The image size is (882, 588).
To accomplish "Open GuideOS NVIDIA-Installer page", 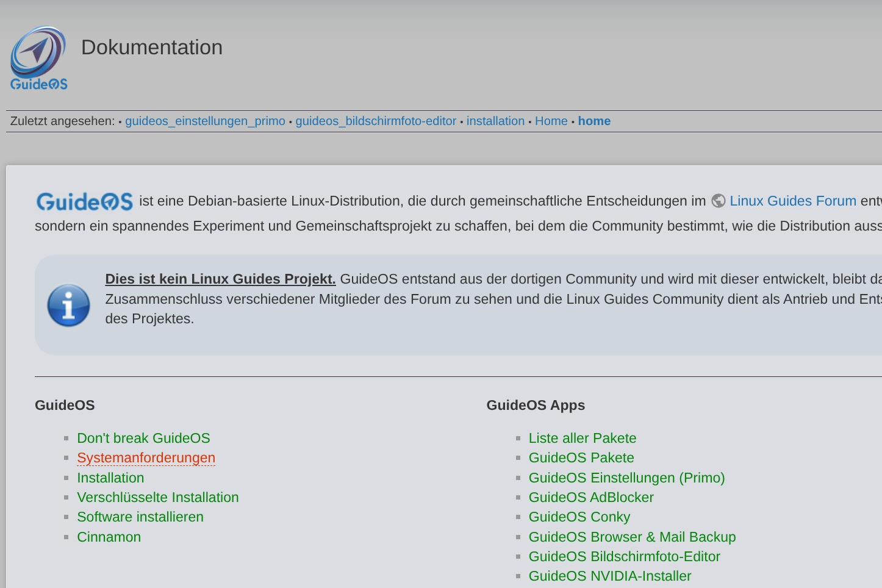I will 609,576.
